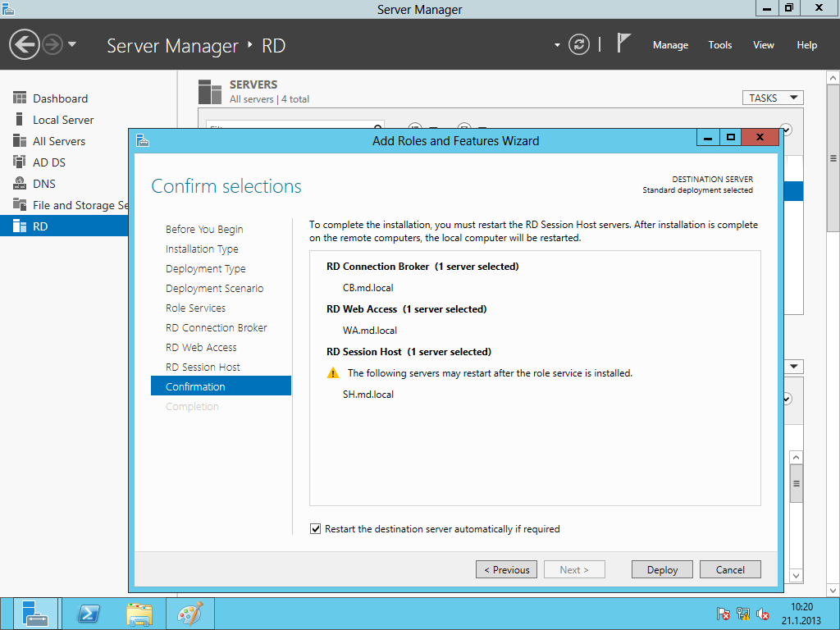Image resolution: width=840 pixels, height=630 pixels.
Task: Toggle restart destination server automatically checkbox
Action: tap(316, 529)
